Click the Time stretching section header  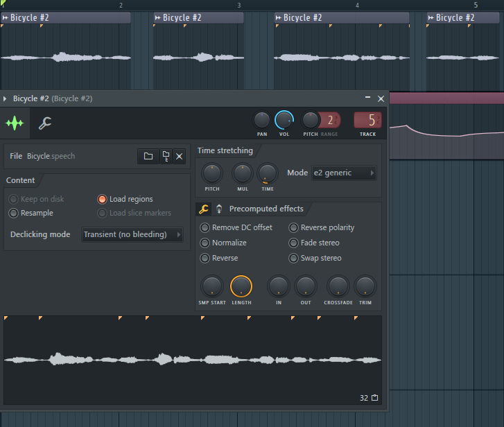pos(225,150)
